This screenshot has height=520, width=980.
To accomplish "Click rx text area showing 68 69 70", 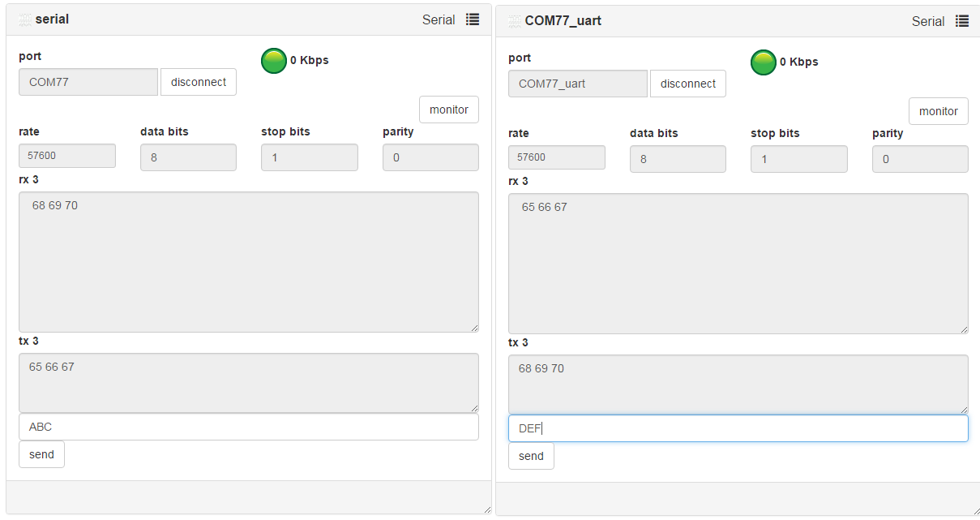I will click(249, 261).
